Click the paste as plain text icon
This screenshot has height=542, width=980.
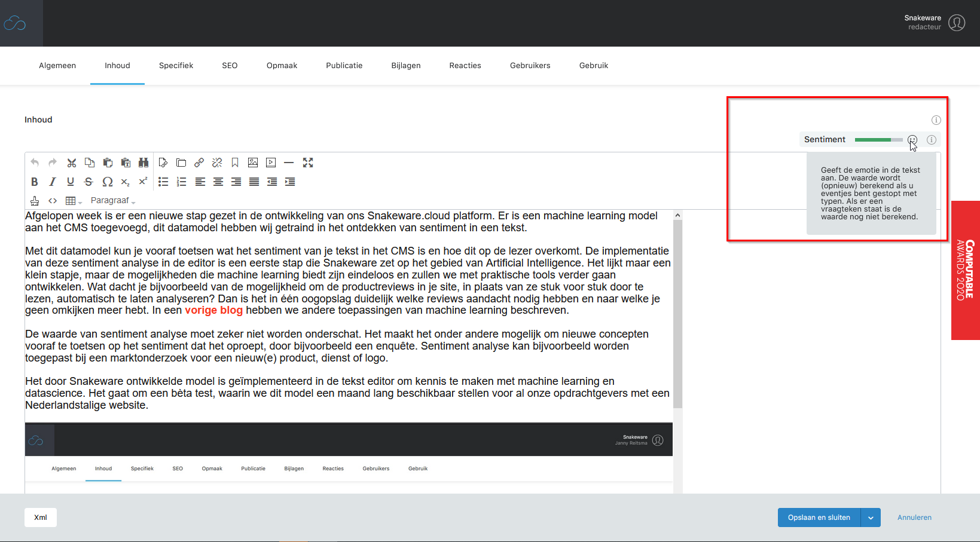coord(126,163)
